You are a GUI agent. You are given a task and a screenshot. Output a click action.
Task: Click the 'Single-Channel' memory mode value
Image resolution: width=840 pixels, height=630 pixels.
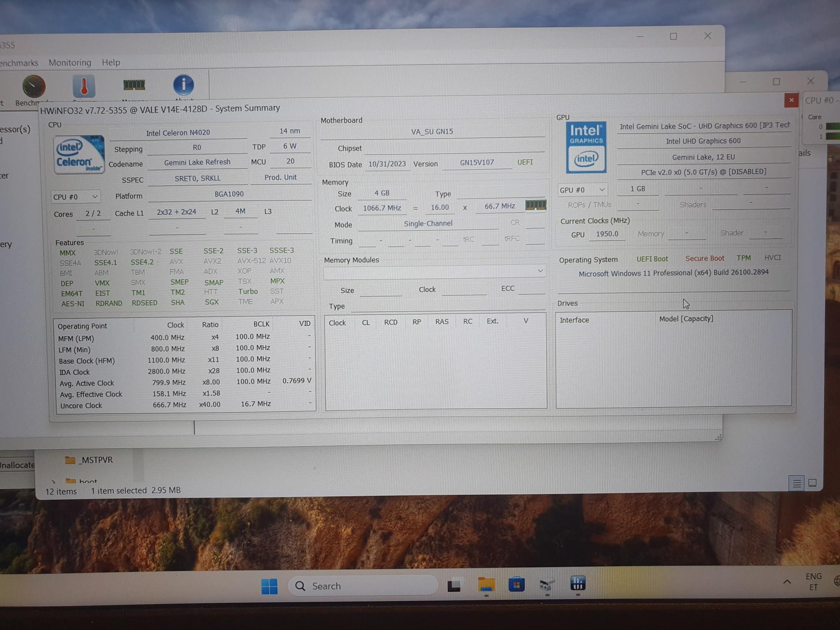428,223
